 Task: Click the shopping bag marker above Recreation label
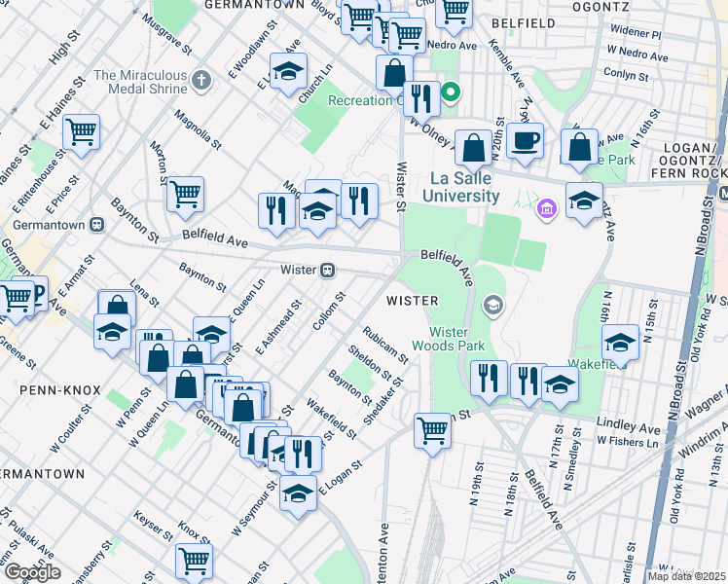[394, 74]
